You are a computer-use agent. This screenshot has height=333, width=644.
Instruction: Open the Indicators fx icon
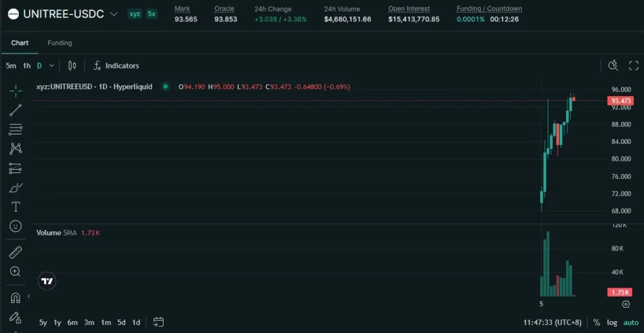coord(97,65)
